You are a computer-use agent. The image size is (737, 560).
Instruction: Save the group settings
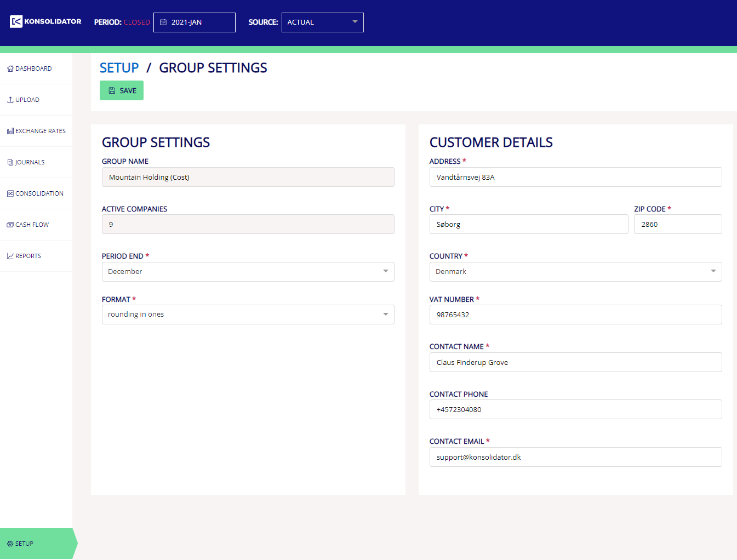pyautogui.click(x=122, y=90)
